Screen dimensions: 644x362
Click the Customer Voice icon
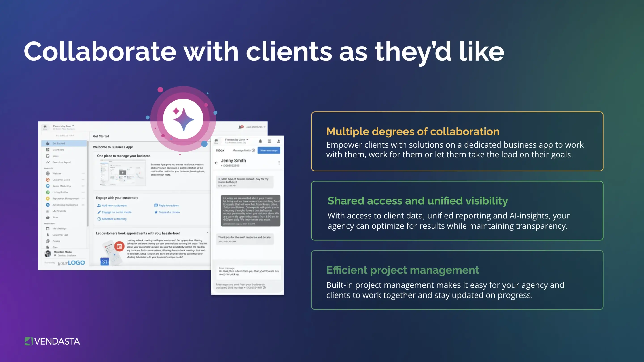[x=48, y=180]
